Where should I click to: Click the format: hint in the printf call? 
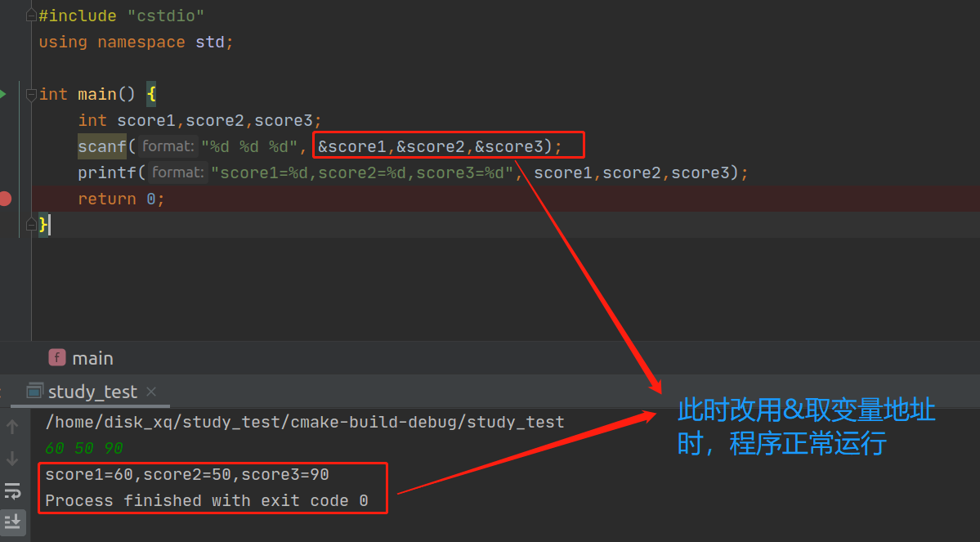pyautogui.click(x=178, y=172)
